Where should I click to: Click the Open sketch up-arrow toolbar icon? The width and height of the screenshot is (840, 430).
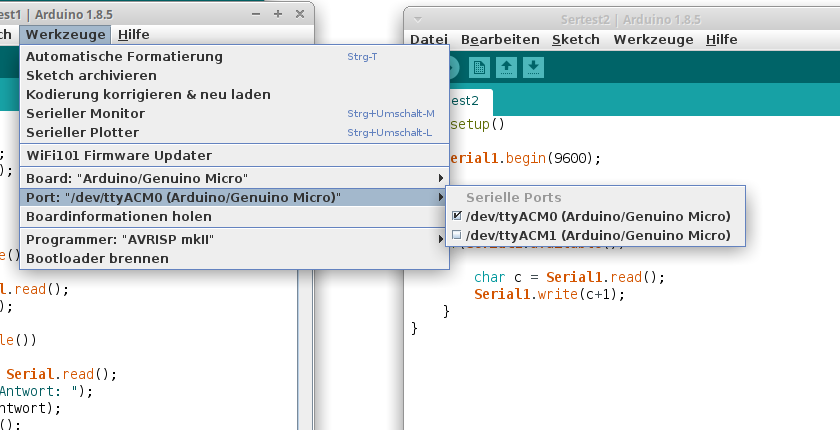(507, 68)
